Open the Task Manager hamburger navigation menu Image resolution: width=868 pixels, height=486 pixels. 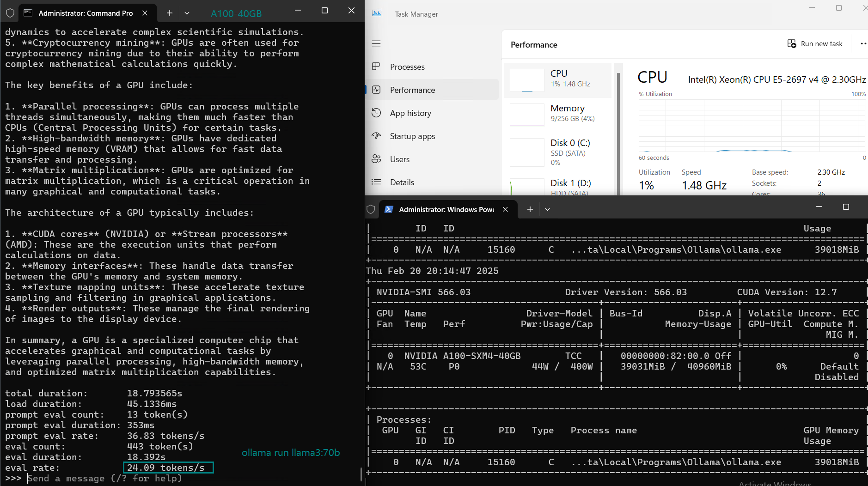(376, 43)
